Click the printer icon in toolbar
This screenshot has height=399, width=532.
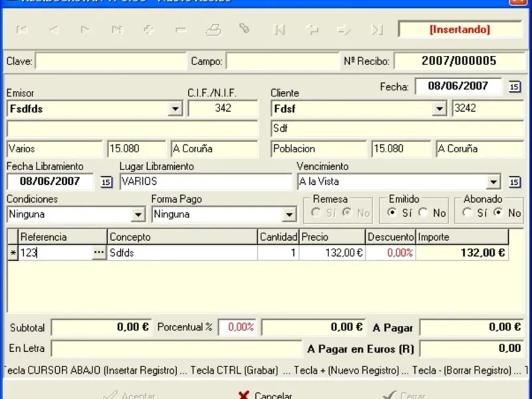213,30
